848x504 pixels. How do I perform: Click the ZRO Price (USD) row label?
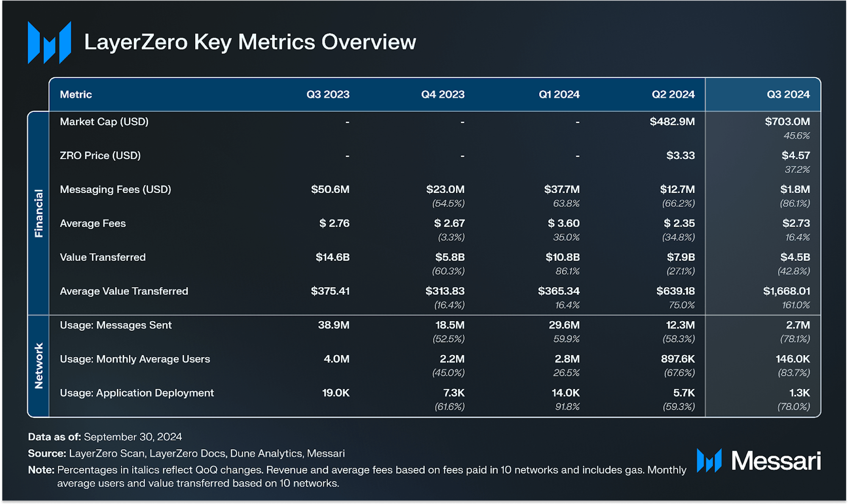[100, 155]
